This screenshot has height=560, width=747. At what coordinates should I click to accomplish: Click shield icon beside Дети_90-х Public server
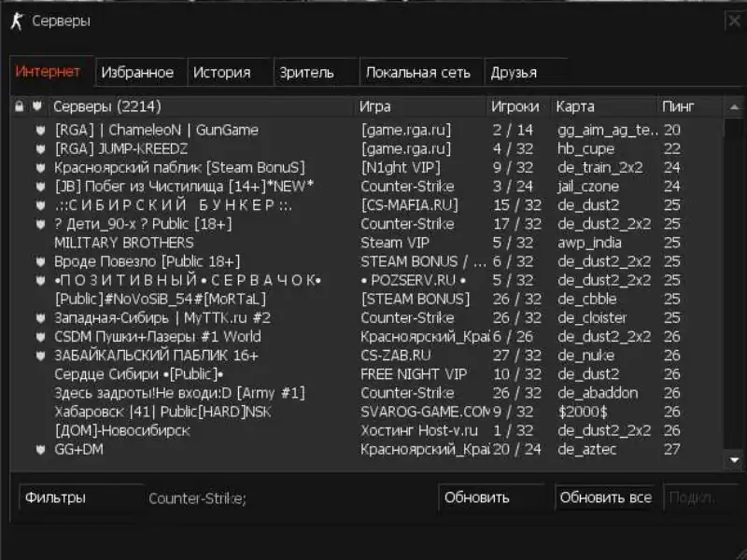point(40,224)
